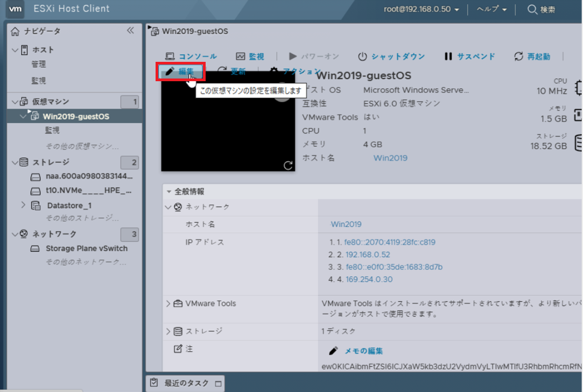Viewport: 583px width, 392px height.
Task: Open the アクション actions gear menu
Action: [295, 71]
